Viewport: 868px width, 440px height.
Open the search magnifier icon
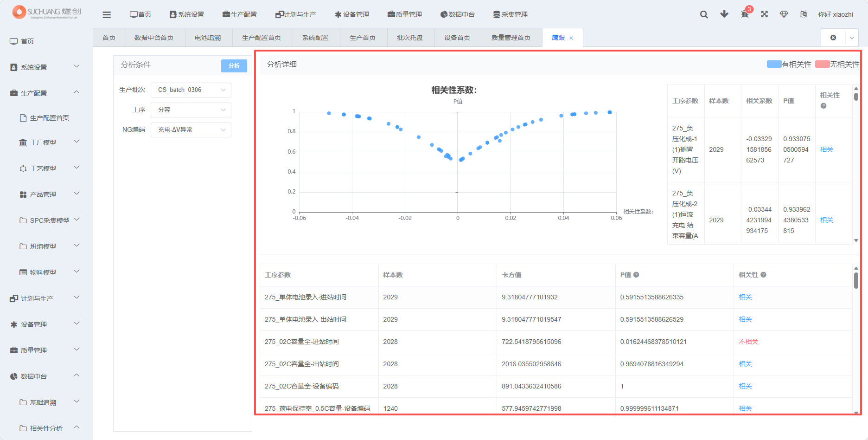point(704,14)
